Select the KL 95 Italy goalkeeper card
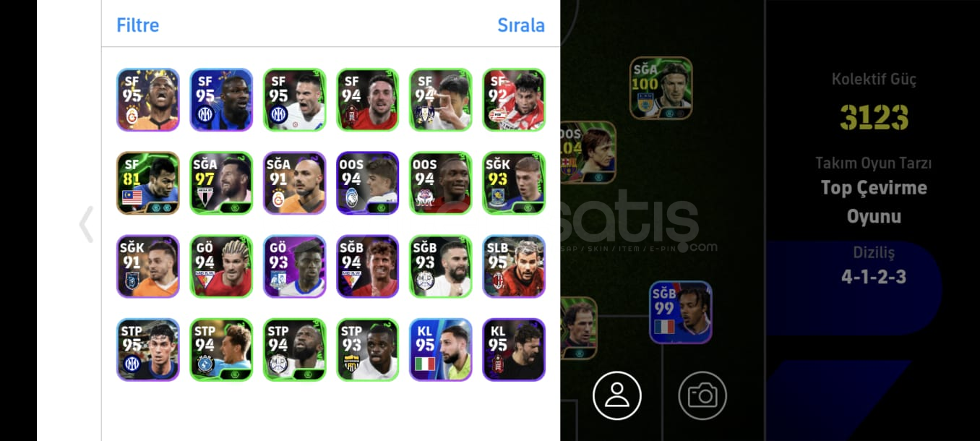This screenshot has width=980, height=441. [x=441, y=350]
